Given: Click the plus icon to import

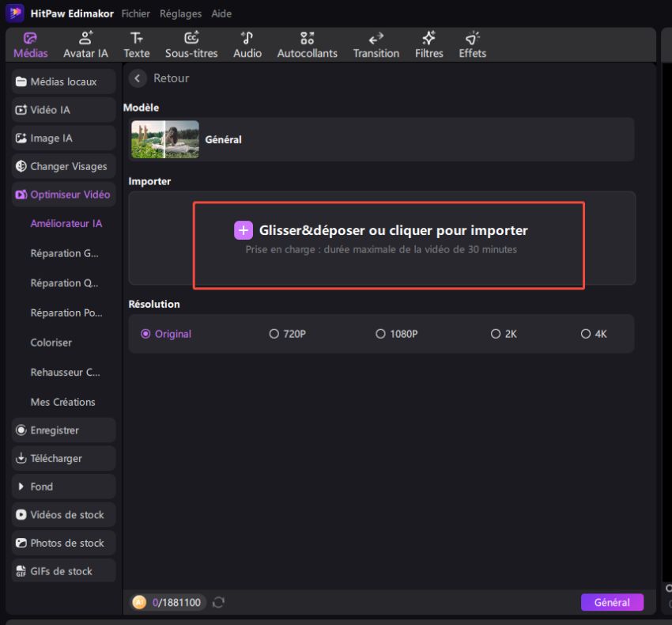Looking at the screenshot, I should tap(244, 230).
